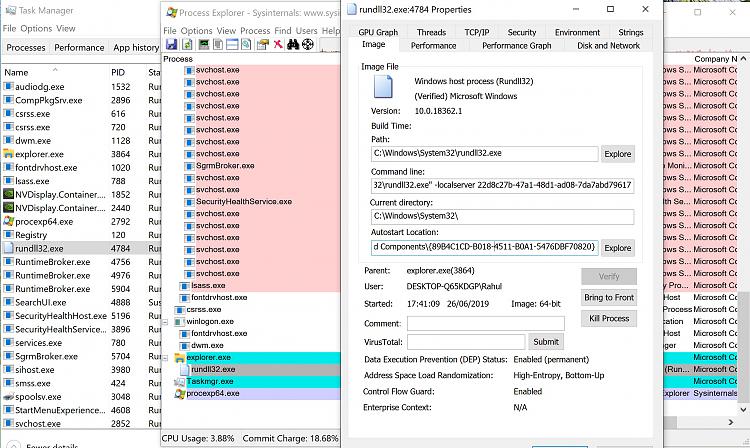Click the Current directory text field
The image size is (750, 448).
coord(502,216)
